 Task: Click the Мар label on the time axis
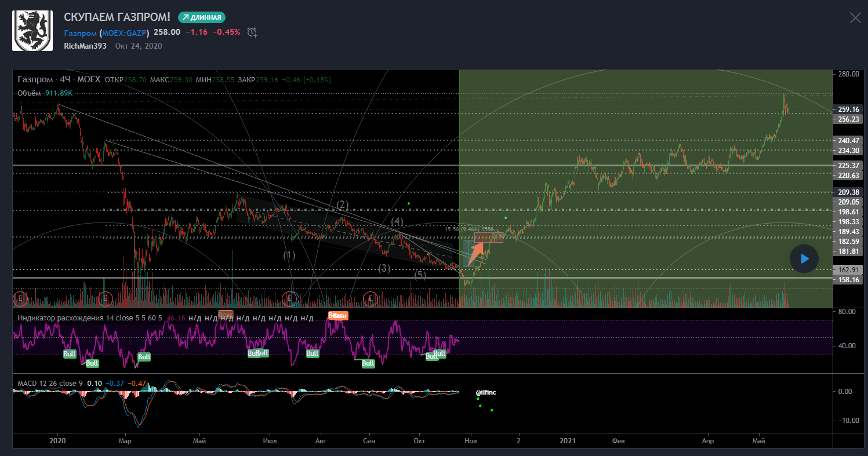(125, 441)
